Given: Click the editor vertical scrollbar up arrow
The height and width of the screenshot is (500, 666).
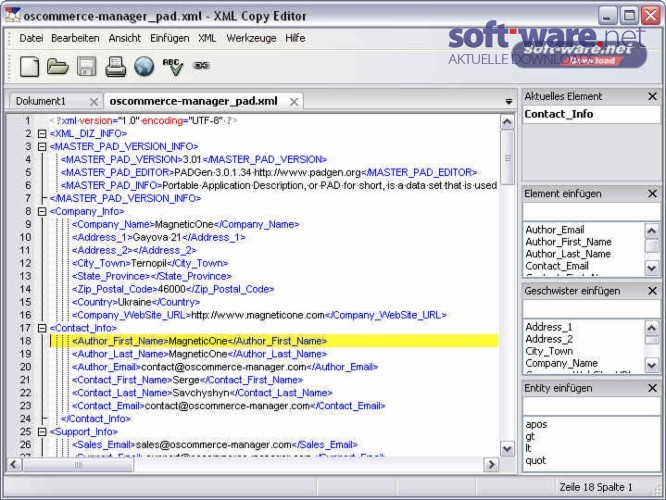Looking at the screenshot, I should coord(507,122).
